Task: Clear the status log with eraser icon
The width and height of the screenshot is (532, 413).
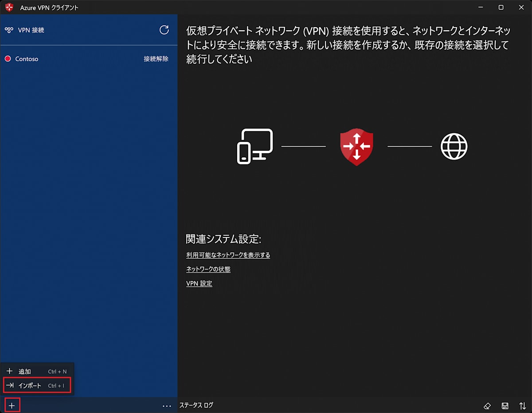Action: tap(487, 405)
